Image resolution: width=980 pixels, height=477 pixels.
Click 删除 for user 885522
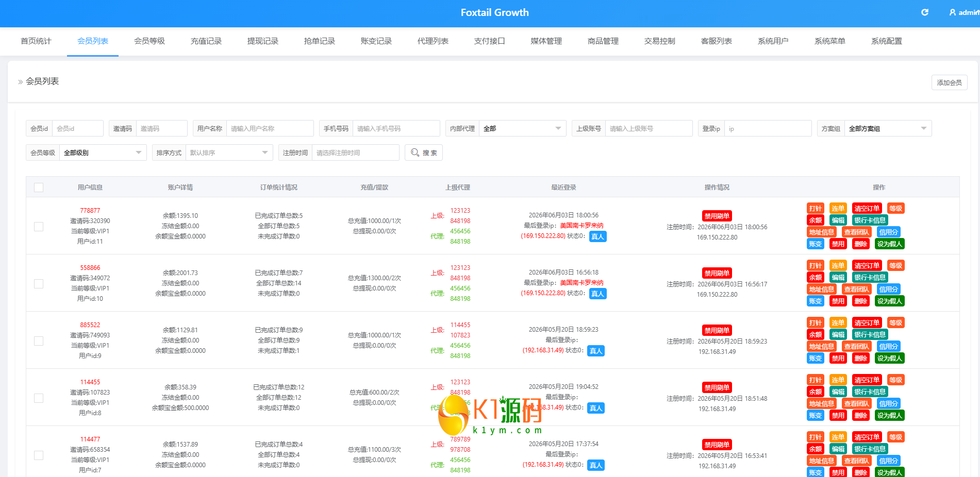coord(861,359)
